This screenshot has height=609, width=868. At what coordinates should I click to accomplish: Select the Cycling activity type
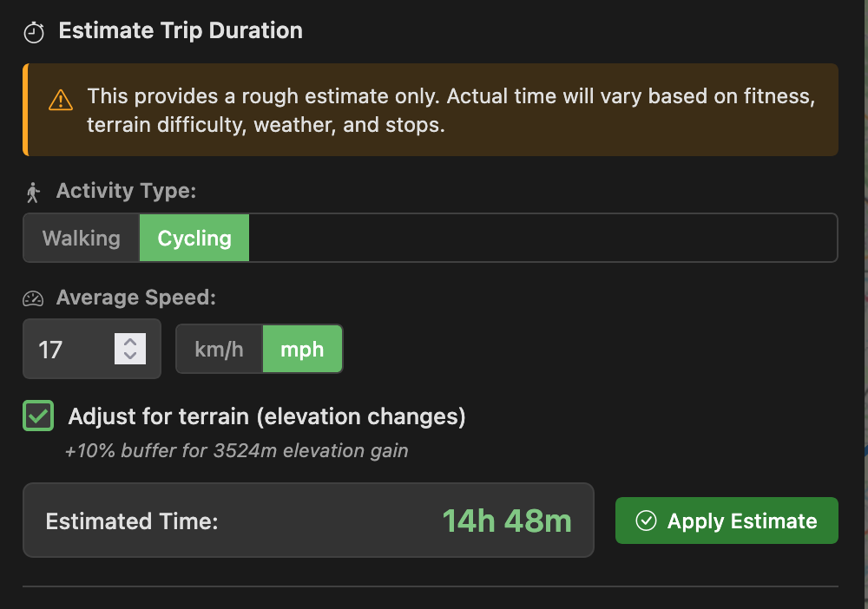click(x=194, y=237)
